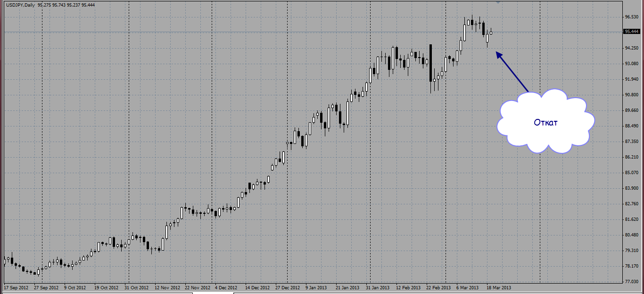
Task: Click the USDJPY,Daily chart title text
Action: coord(20,4)
